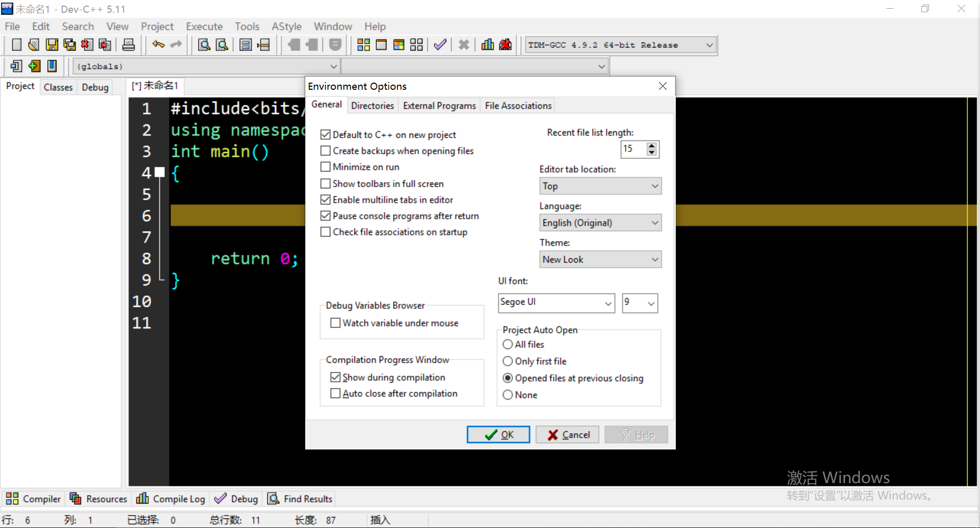The image size is (980, 528).
Task: Enable Minimize on run checkbox
Action: [325, 167]
